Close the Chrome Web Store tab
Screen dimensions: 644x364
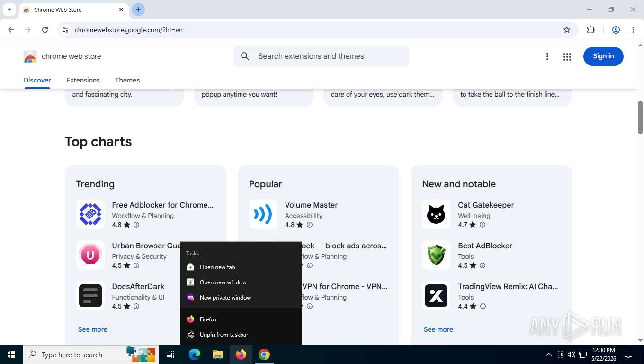tap(121, 9)
